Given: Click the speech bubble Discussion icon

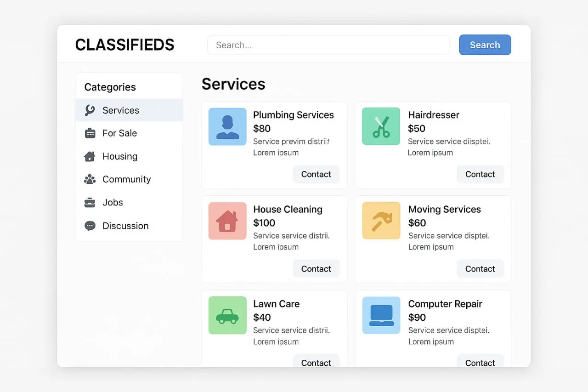Looking at the screenshot, I should click(x=90, y=226).
